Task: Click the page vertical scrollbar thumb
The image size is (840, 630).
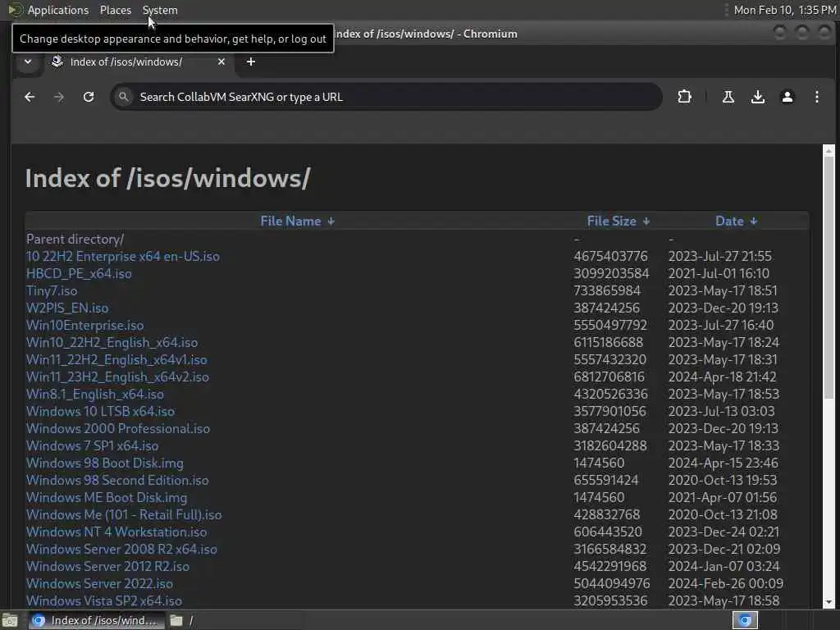Action: [x=829, y=277]
